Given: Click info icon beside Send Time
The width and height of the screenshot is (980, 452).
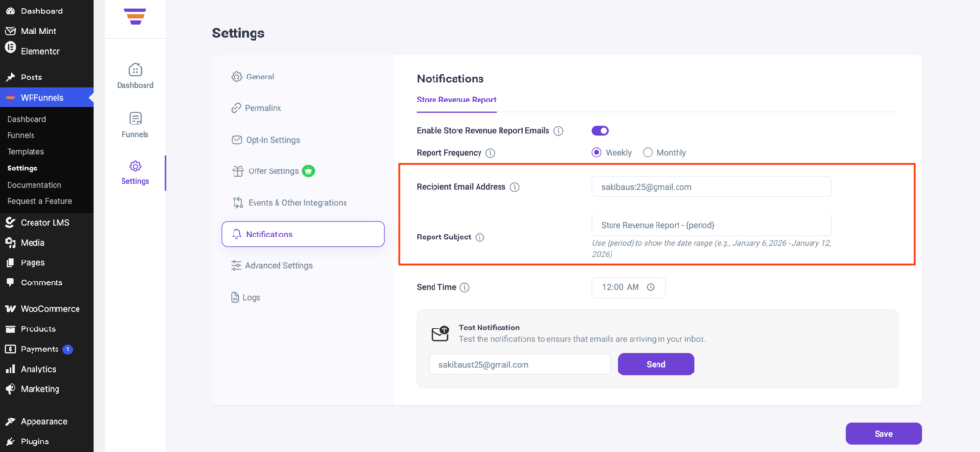Looking at the screenshot, I should 464,287.
